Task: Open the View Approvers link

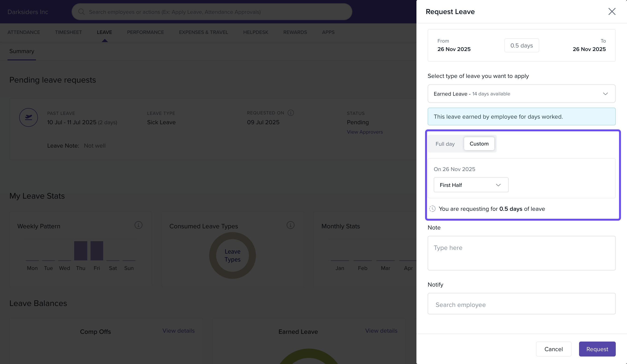Action: tap(365, 132)
